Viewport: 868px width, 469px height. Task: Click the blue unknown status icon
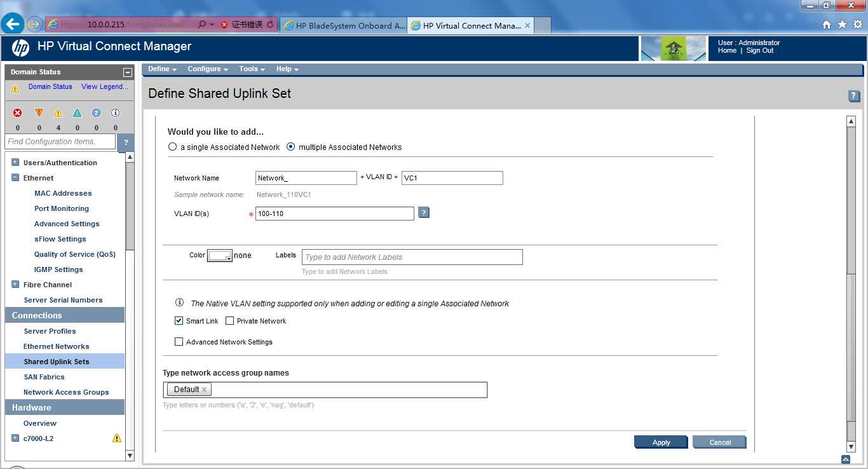pos(96,112)
